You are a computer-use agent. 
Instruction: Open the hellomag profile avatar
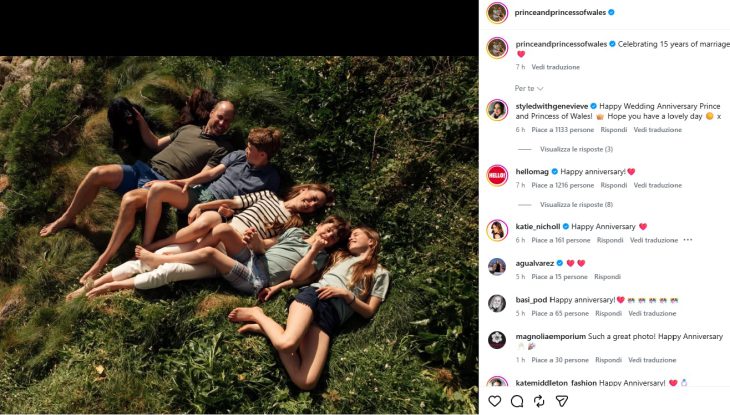click(x=497, y=175)
